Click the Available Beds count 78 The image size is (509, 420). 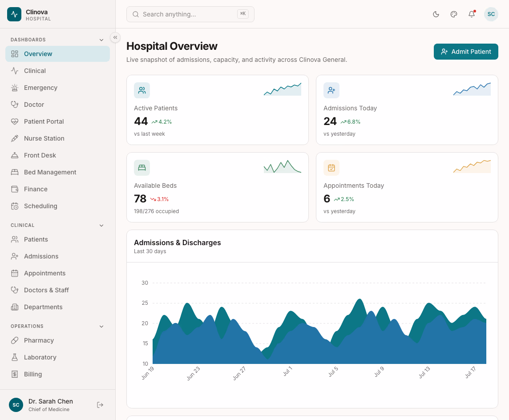(x=140, y=198)
